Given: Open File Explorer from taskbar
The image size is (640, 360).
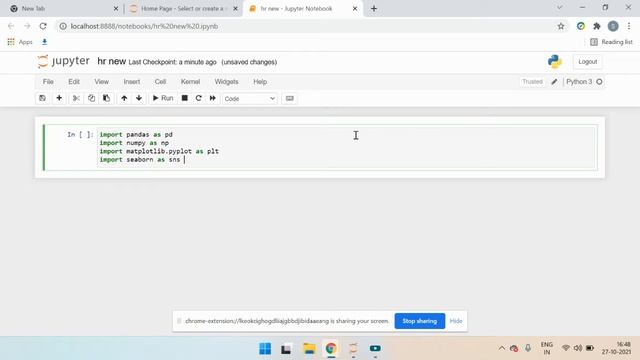Looking at the screenshot, I should 309,349.
